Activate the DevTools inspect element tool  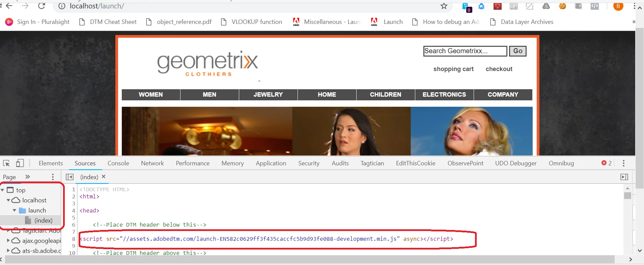pos(6,163)
